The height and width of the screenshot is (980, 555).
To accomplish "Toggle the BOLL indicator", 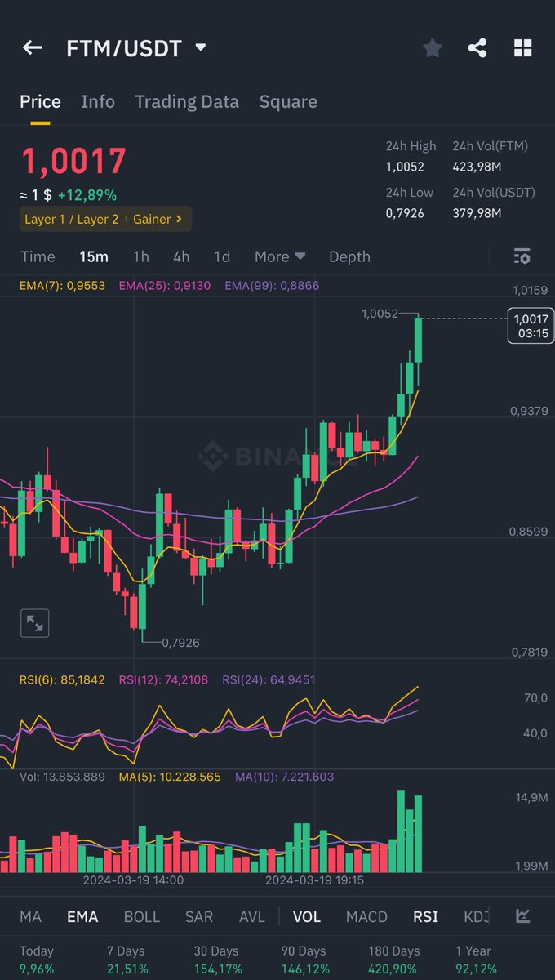I will coord(142,916).
